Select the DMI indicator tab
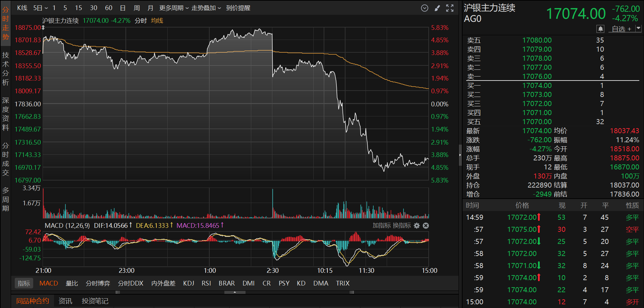The width and height of the screenshot is (644, 308). pyautogui.click(x=249, y=283)
